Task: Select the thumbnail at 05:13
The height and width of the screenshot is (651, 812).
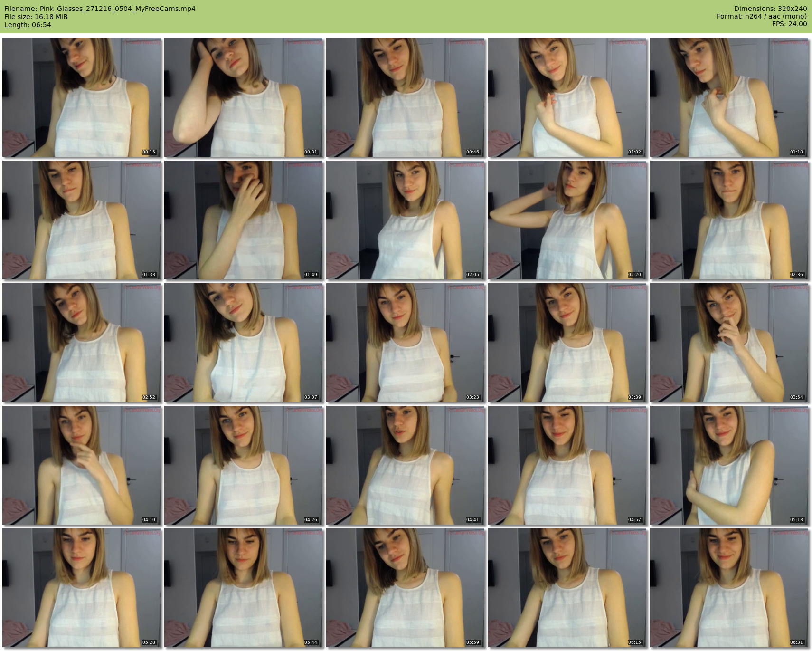Action: click(729, 465)
